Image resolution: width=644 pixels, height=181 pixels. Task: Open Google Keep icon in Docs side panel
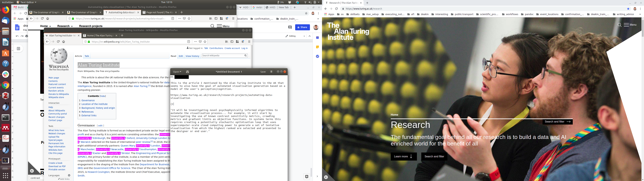[x=317, y=47]
